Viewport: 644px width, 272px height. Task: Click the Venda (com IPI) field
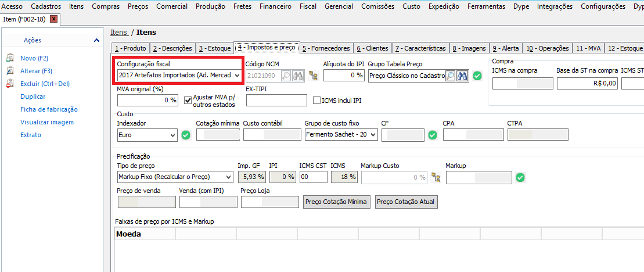(x=208, y=202)
